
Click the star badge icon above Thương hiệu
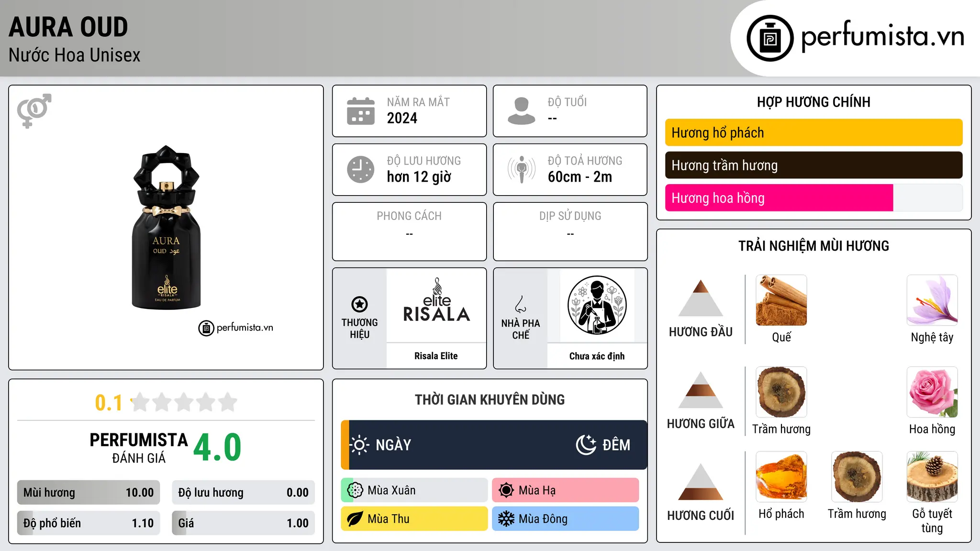coord(359,304)
